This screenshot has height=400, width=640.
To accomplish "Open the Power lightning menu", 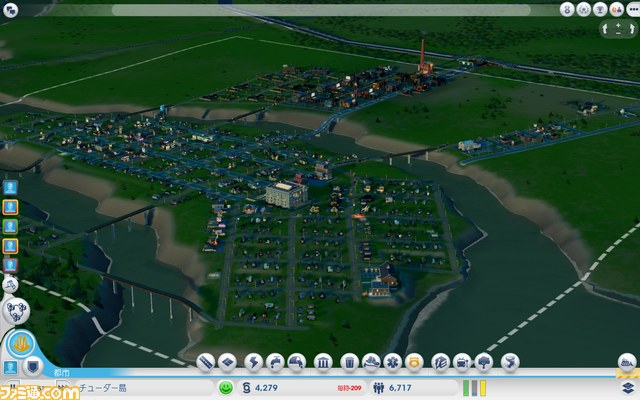I will pos(253,362).
